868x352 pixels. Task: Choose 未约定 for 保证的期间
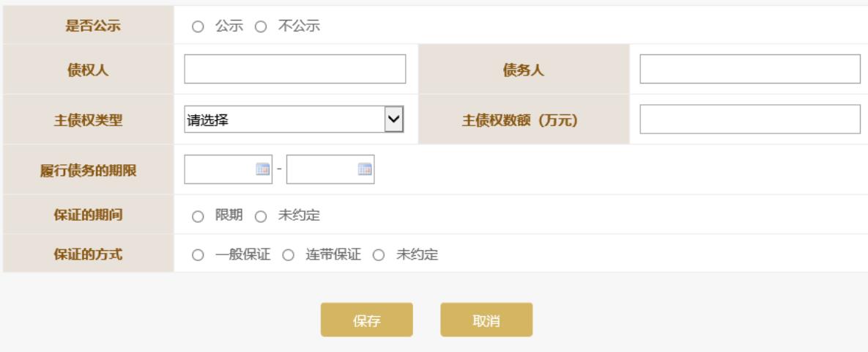259,216
